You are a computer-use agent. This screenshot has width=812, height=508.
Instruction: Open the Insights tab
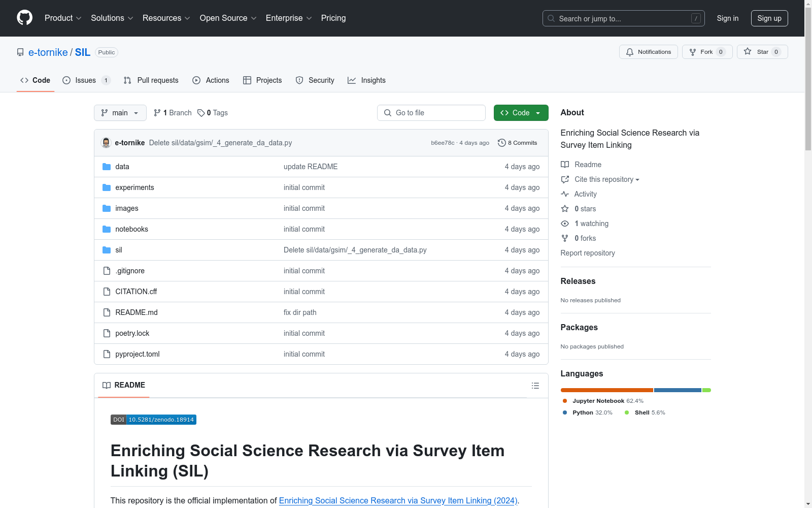[x=366, y=80]
